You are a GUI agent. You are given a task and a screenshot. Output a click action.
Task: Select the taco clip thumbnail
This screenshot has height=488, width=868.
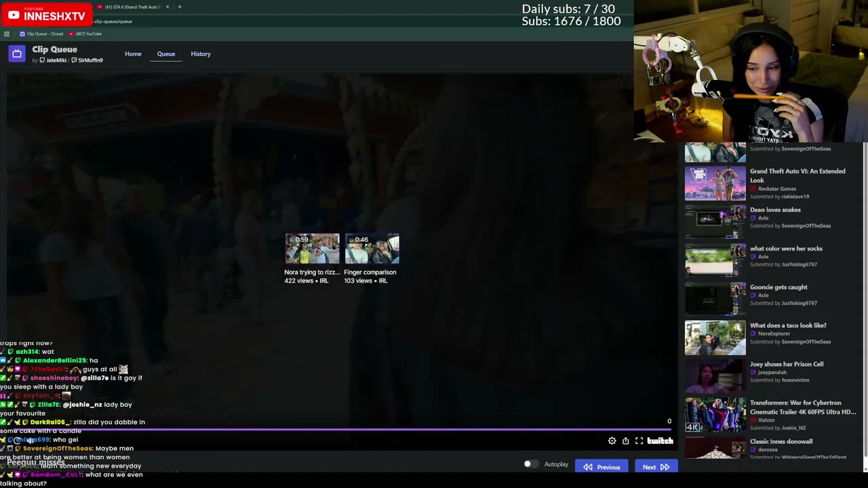click(715, 338)
